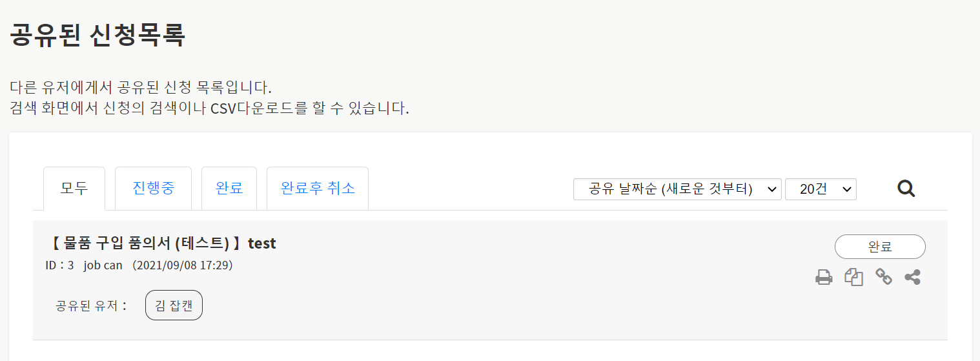980x361 pixels.
Task: Open the 완료후 취소 tab
Action: click(318, 189)
